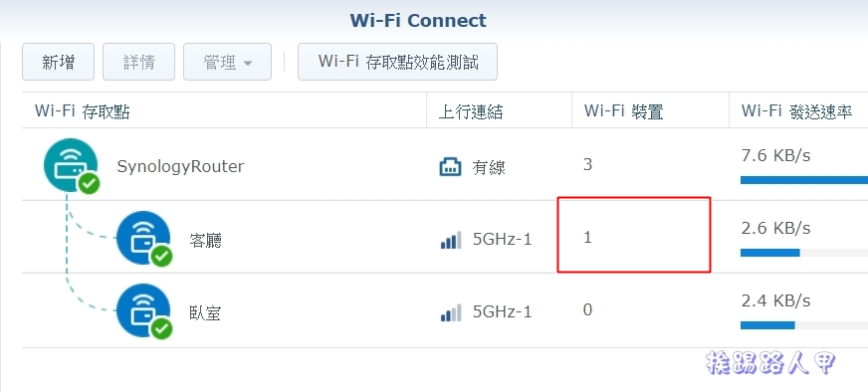This screenshot has height=392, width=868.
Task: Click the SynologyRouter access point icon
Action: [71, 165]
